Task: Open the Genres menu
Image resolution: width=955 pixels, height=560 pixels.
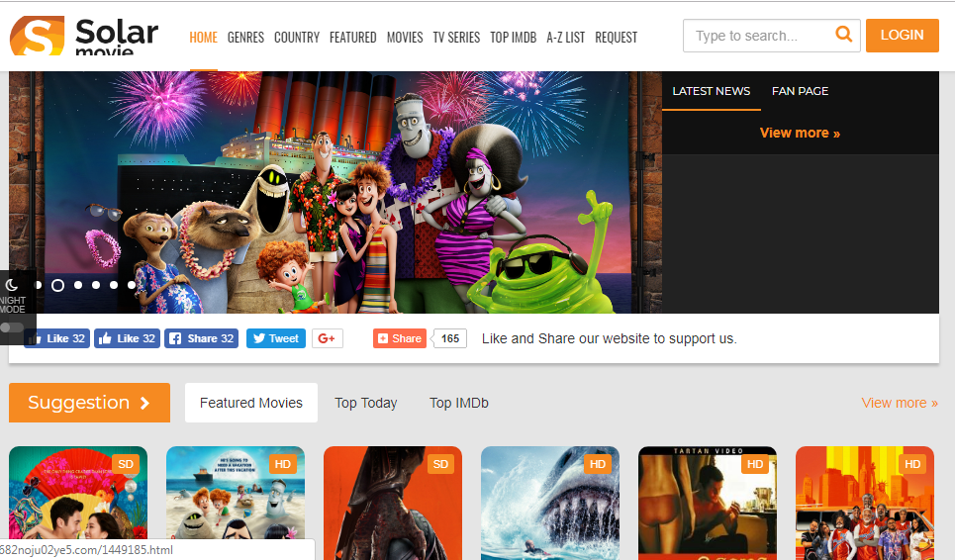Action: (x=245, y=38)
